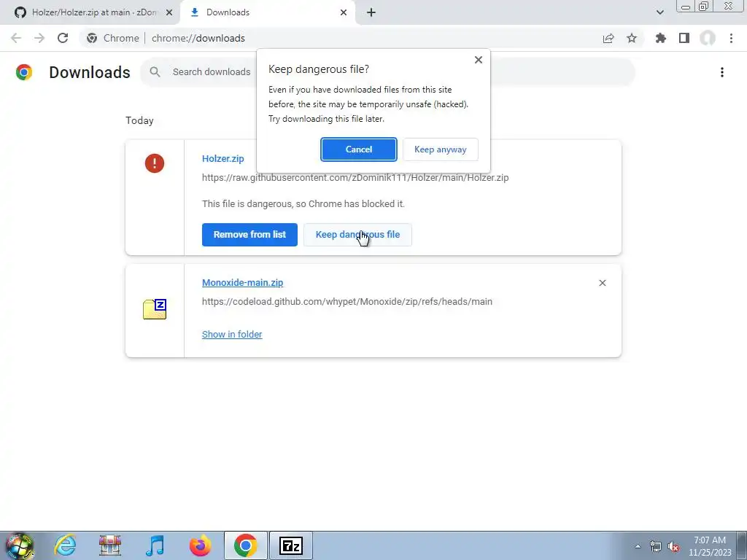Click the Chrome taskbar button

(245, 545)
